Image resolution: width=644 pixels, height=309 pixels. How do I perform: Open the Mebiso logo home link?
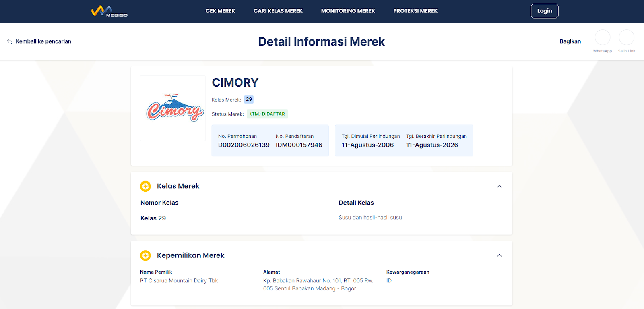point(109,11)
